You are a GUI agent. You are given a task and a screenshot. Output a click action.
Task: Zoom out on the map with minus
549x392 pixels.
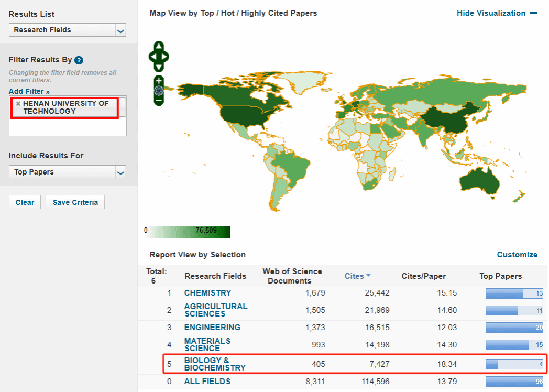[159, 100]
